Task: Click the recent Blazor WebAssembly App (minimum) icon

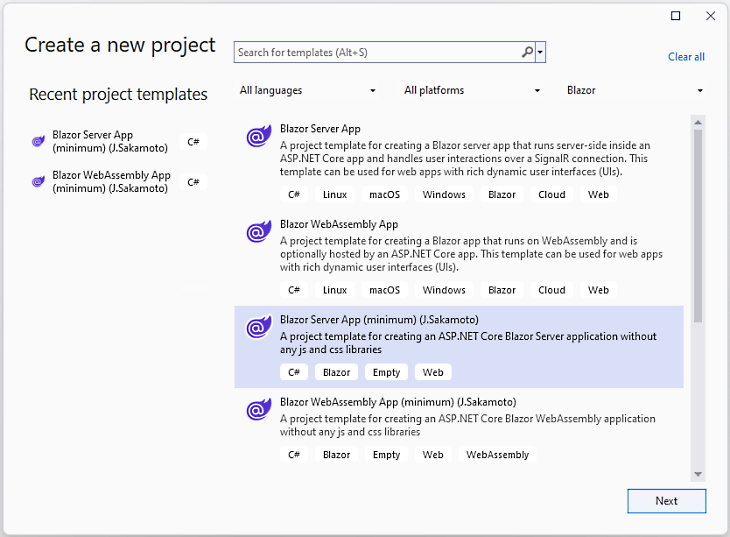Action: 39,182
